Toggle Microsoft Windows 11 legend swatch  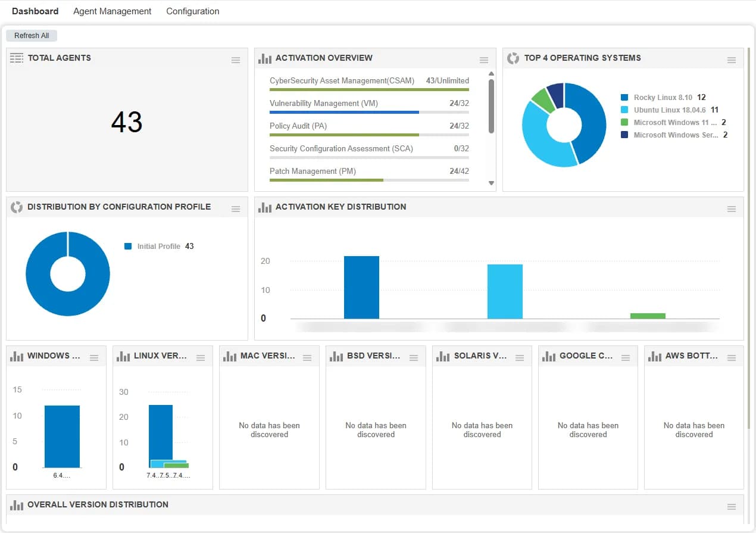[624, 122]
